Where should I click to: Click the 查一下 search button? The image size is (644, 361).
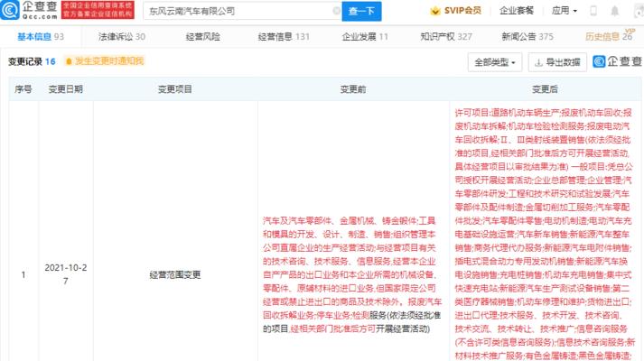(361, 11)
